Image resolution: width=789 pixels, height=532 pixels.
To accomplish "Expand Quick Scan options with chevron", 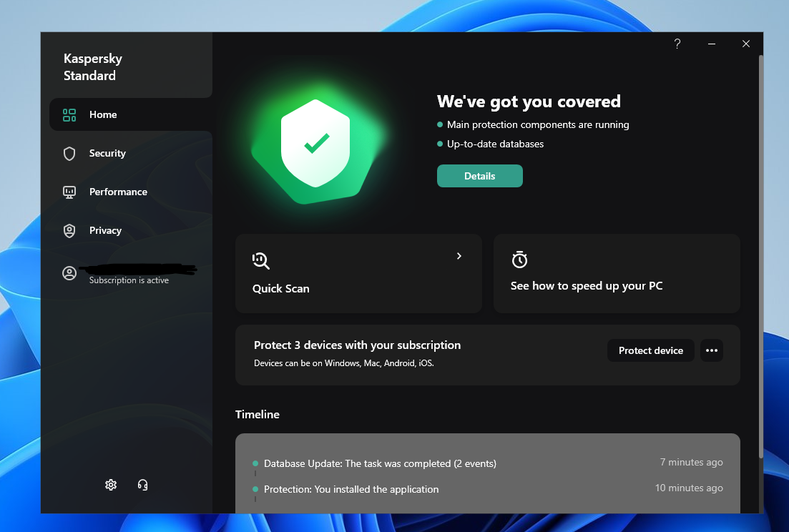I will (459, 256).
